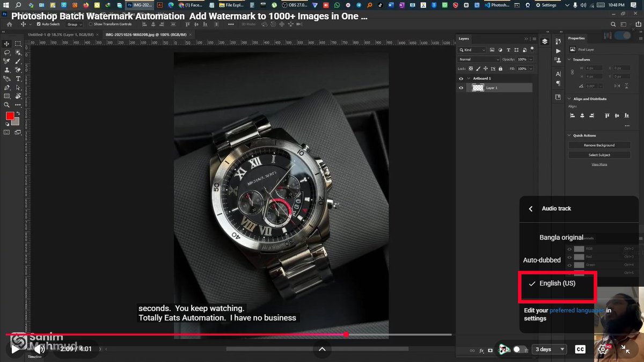Select the Rectangle shape tool
This screenshot has width=644, height=362.
click(6, 96)
